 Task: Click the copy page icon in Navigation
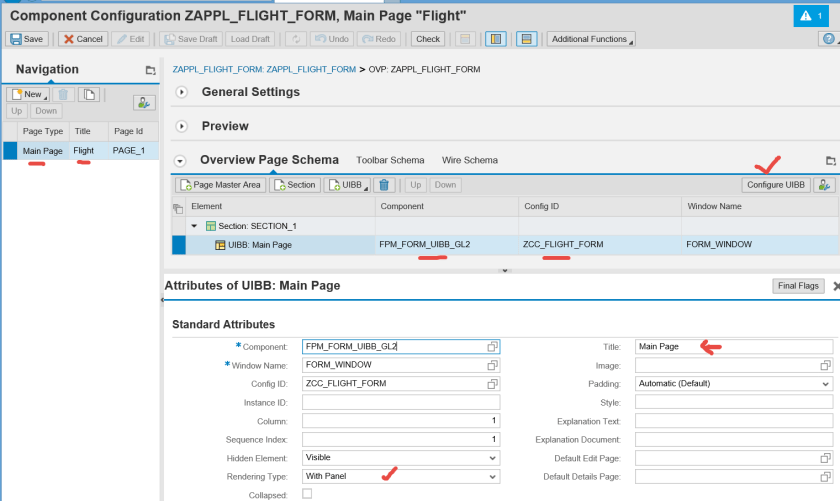click(x=89, y=94)
